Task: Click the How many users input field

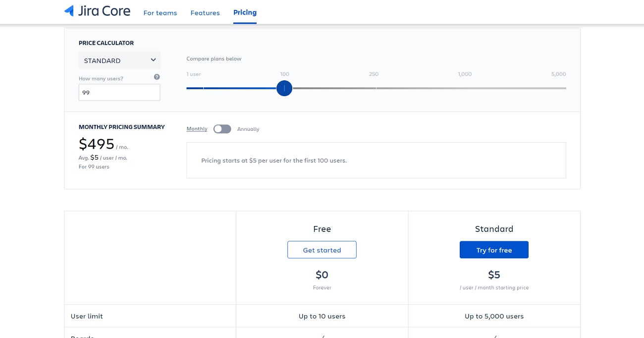Action: [119, 92]
